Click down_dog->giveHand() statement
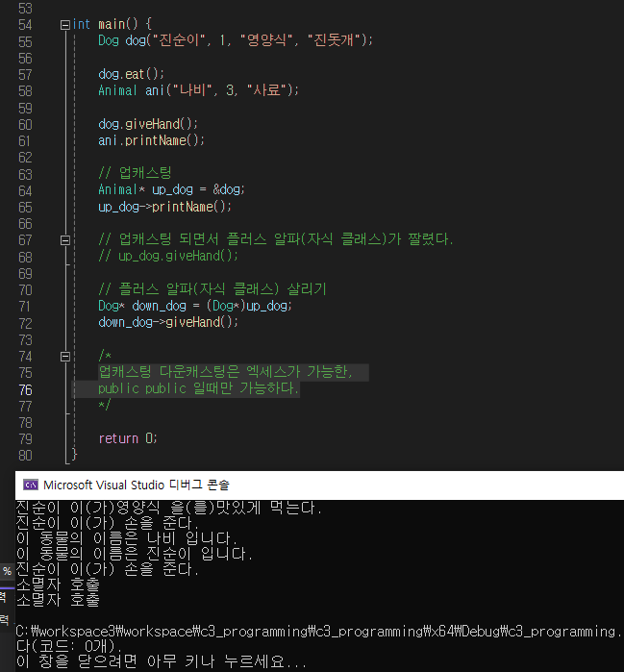 [168, 322]
